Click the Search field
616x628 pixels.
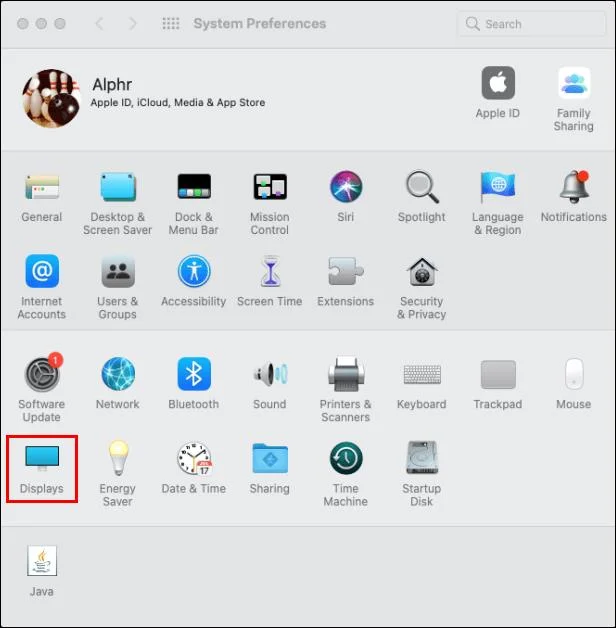[x=531, y=24]
